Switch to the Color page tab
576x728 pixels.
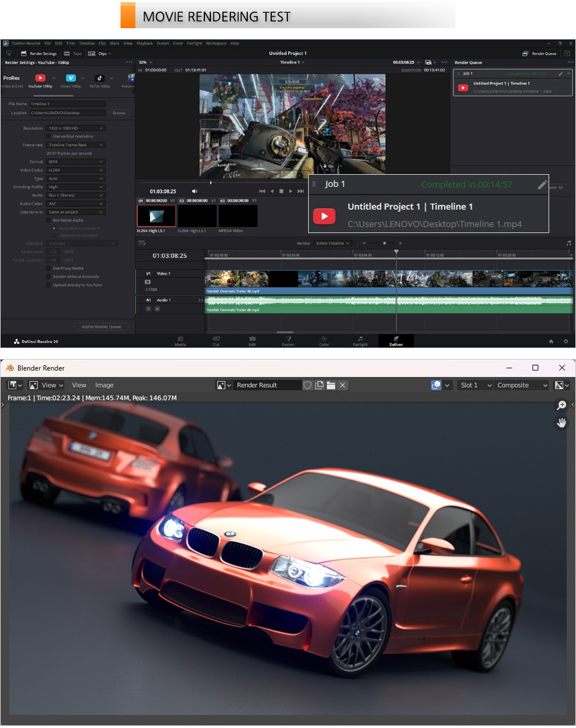324,341
